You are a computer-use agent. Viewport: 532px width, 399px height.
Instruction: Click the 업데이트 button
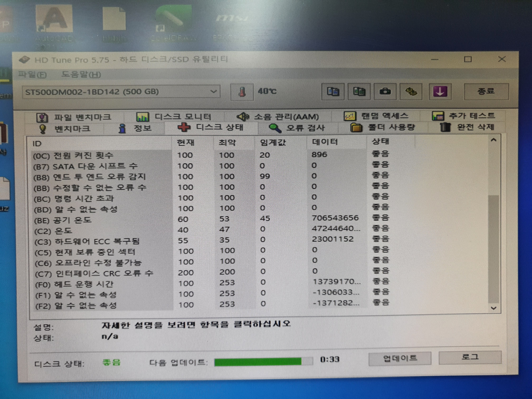(400, 359)
